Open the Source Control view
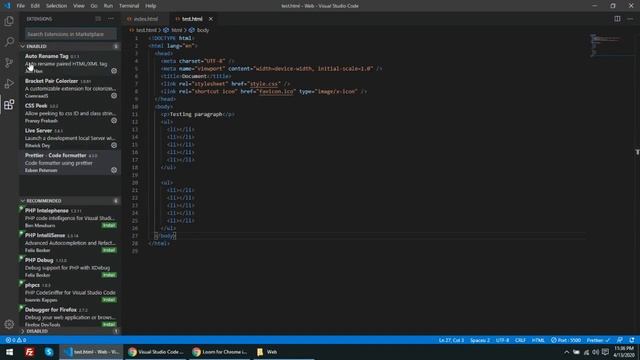 tap(9, 62)
